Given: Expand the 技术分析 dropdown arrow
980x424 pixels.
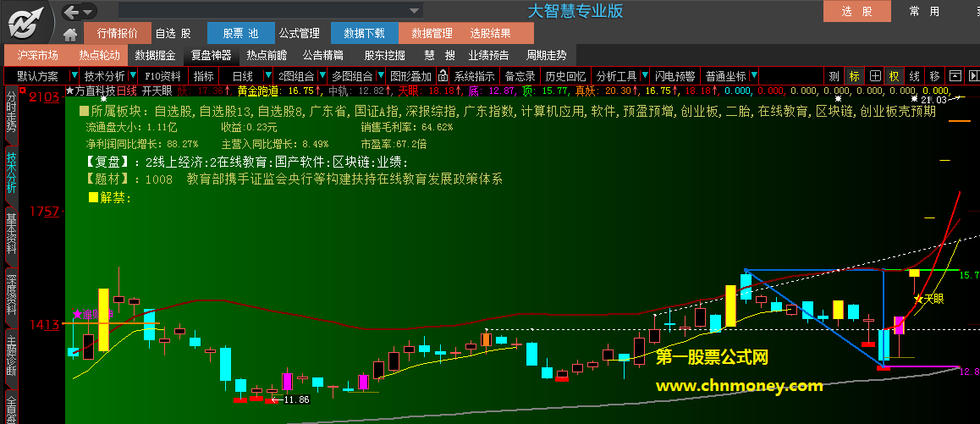Looking at the screenshot, I should 132,76.
